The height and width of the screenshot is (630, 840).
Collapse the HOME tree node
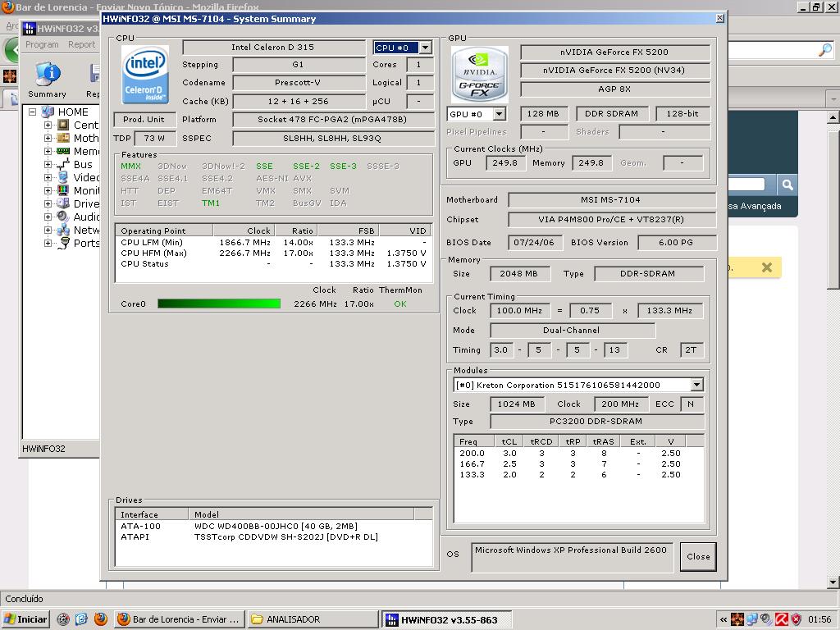[33, 112]
